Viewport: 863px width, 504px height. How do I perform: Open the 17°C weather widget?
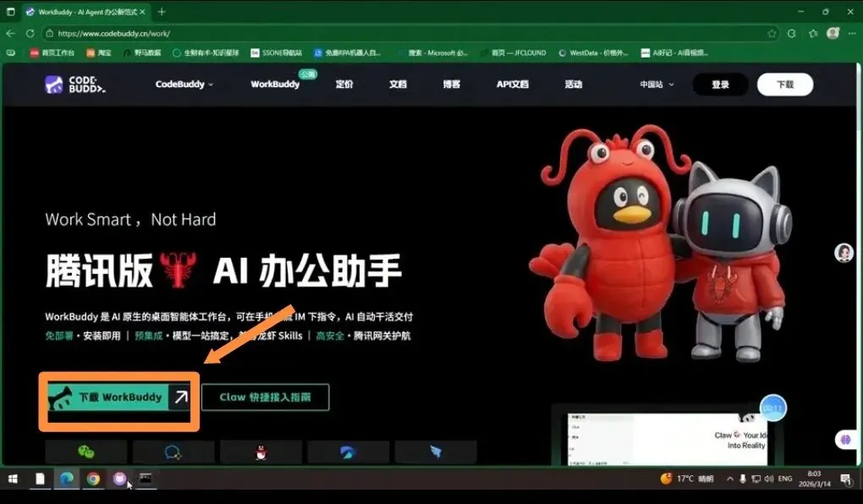687,479
